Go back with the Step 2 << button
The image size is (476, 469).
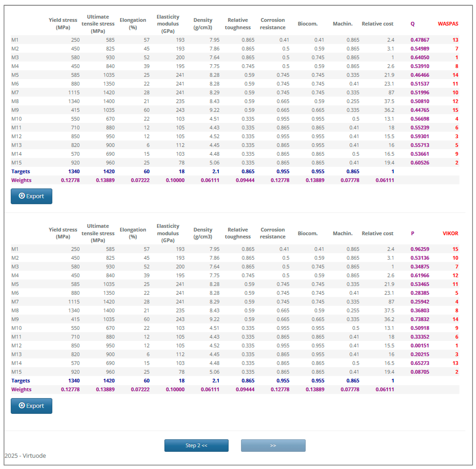click(x=196, y=445)
